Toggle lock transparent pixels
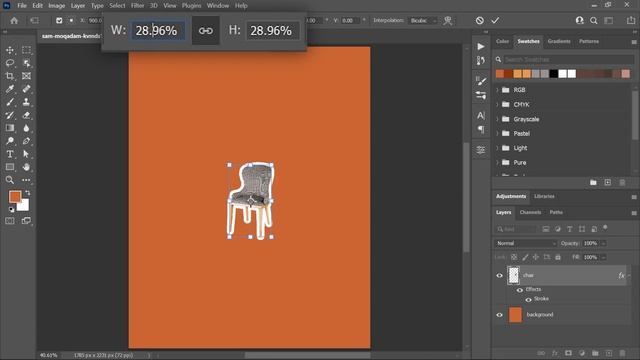This screenshot has height=360, width=640. point(514,257)
